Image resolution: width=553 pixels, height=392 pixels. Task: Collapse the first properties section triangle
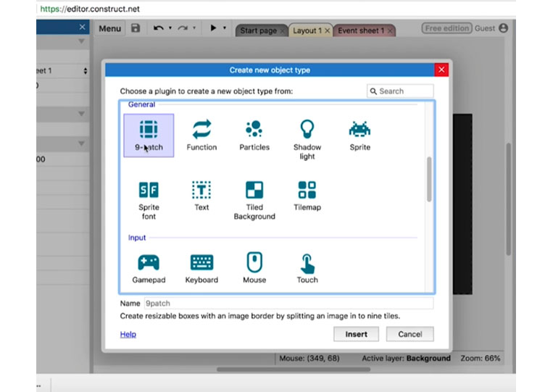(x=81, y=41)
